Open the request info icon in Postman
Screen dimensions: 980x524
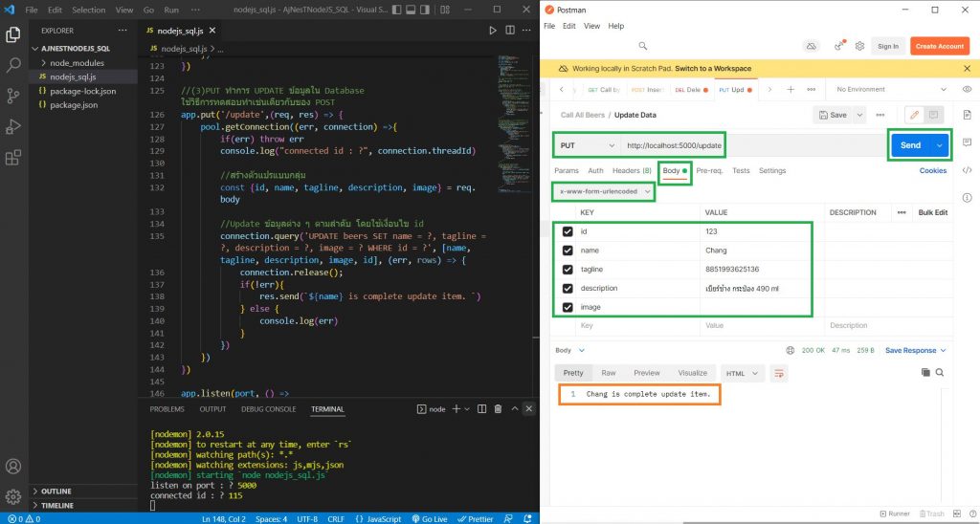click(967, 197)
